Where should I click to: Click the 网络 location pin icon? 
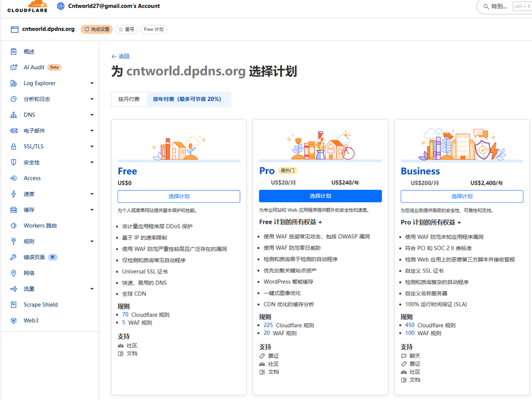(14, 273)
